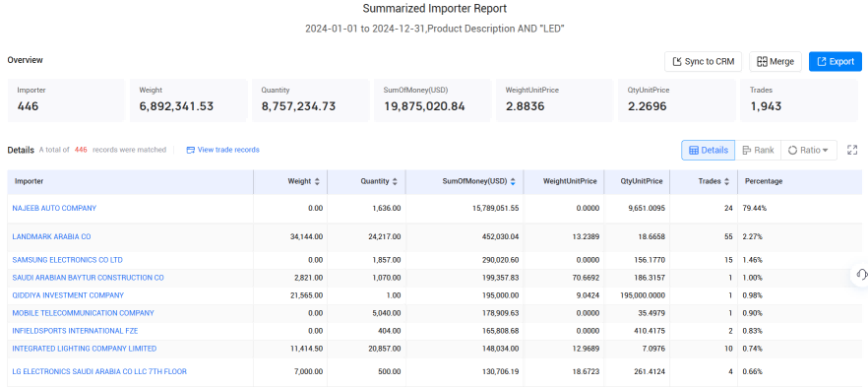
Task: Switch to the Details view tab
Action: pos(708,150)
